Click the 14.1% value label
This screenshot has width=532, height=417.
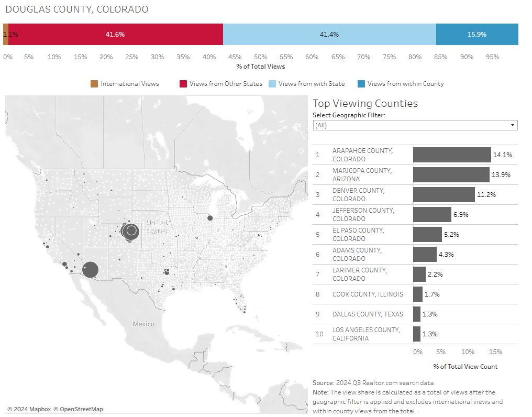click(x=503, y=155)
